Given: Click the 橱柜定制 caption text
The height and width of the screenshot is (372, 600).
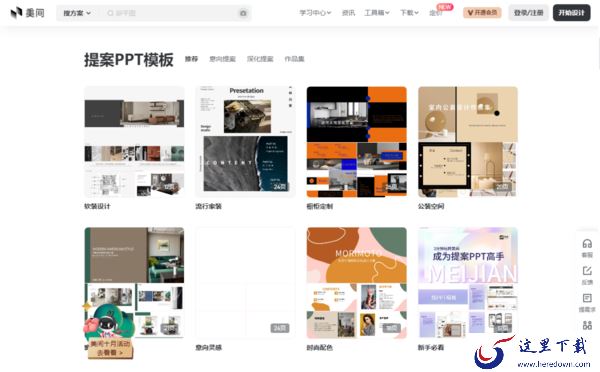Looking at the screenshot, I should (320, 206).
